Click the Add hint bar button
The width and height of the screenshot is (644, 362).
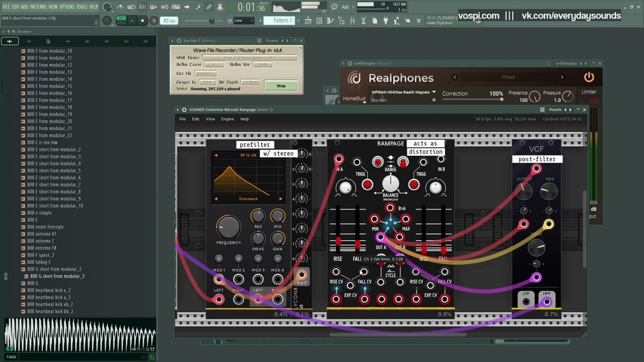tap(345, 7)
